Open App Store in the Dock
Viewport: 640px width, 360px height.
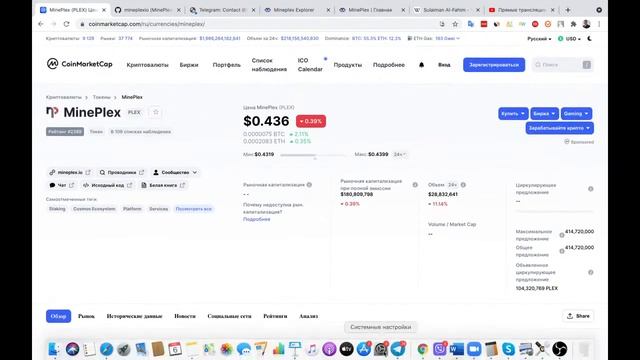click(x=363, y=349)
